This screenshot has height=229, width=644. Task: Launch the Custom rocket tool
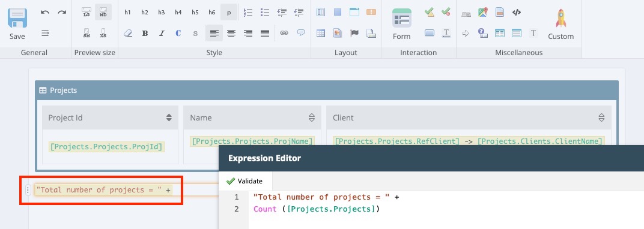point(560,25)
